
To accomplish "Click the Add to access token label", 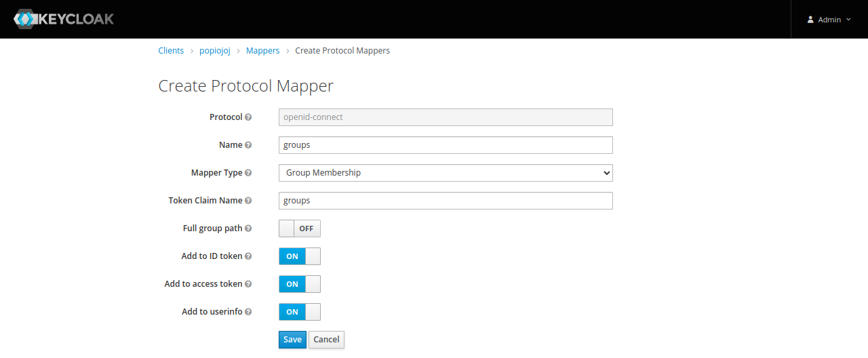I will coord(203,284).
